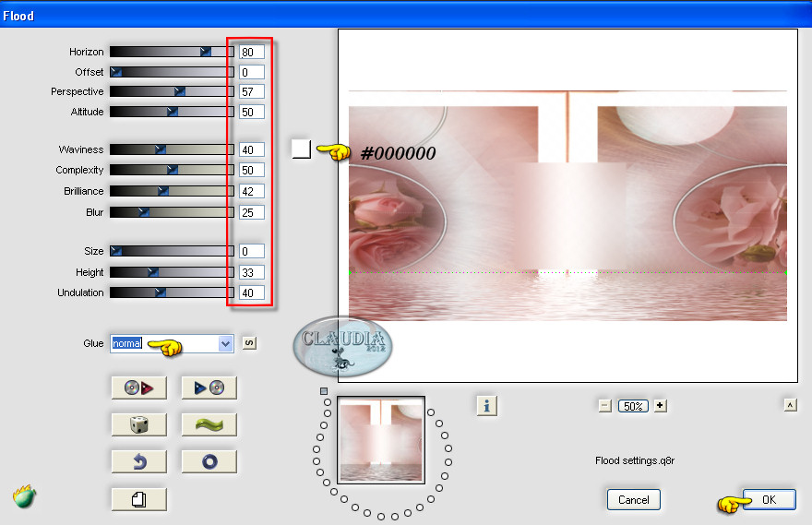Click the copy pages button
This screenshot has height=525, width=812.
138,500
